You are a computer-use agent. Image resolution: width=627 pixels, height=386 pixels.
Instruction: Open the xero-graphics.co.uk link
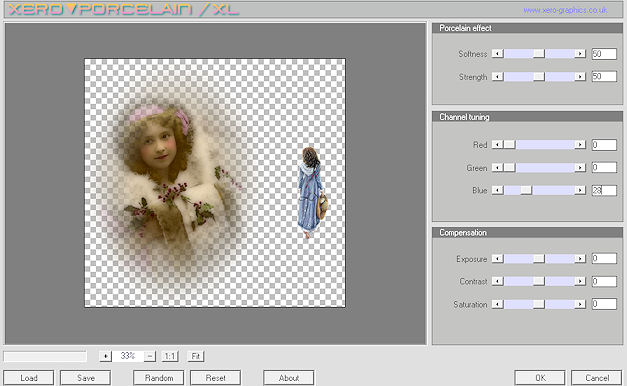pyautogui.click(x=565, y=10)
